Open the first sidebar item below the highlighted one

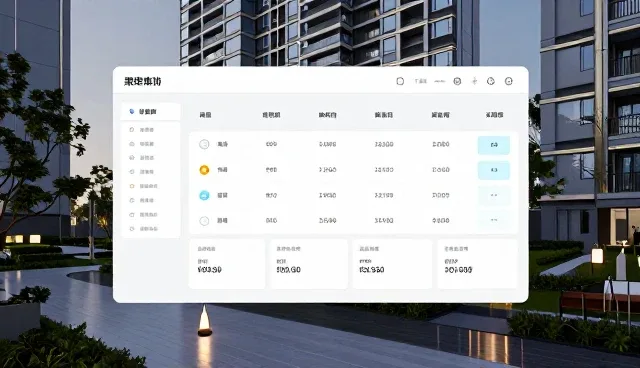(x=151, y=130)
